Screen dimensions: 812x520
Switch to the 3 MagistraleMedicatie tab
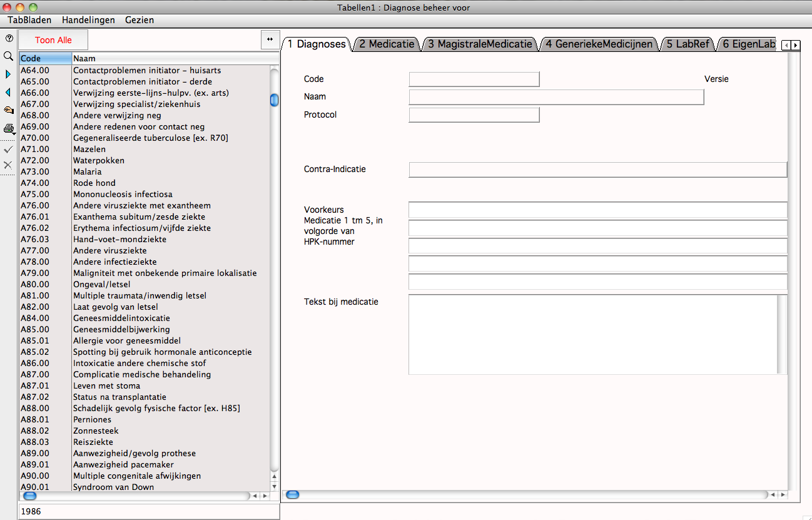click(480, 44)
